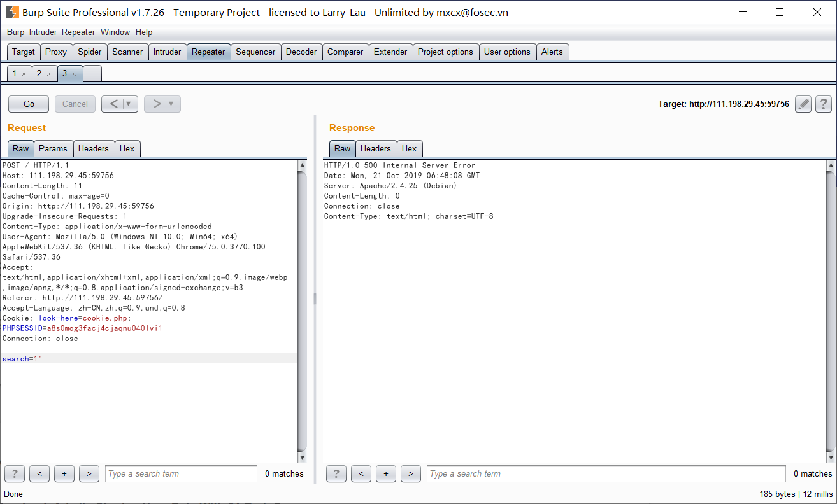Click the Burp Suite logo icon in title bar
837x504 pixels.
click(13, 12)
